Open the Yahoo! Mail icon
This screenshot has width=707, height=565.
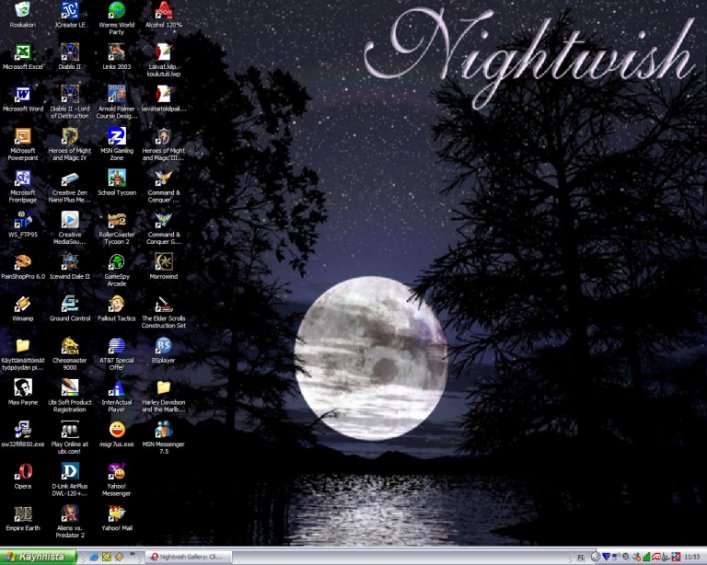(116, 513)
